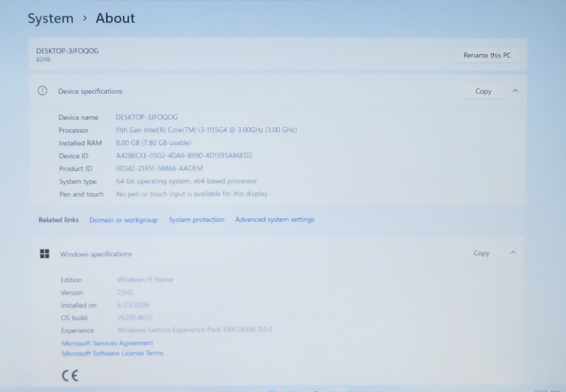Select the Version value 25H2
566x392 pixels.
125,292
